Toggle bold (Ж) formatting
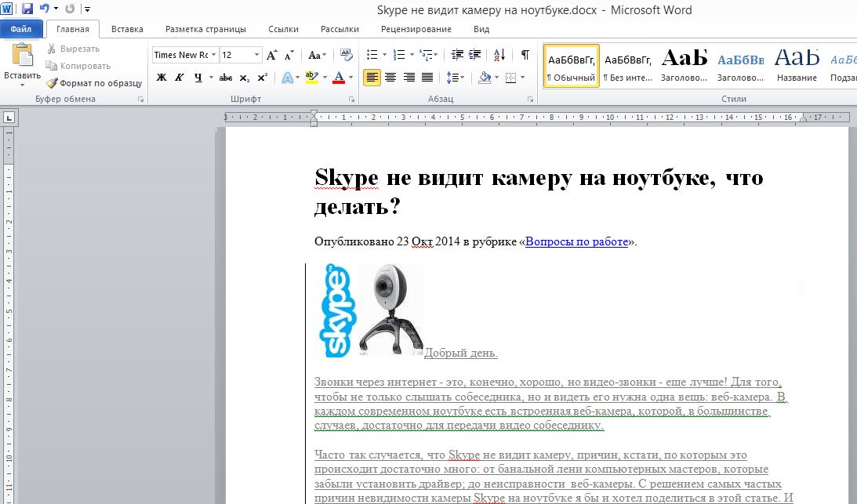Screen dimensions: 857x504 [x=162, y=78]
